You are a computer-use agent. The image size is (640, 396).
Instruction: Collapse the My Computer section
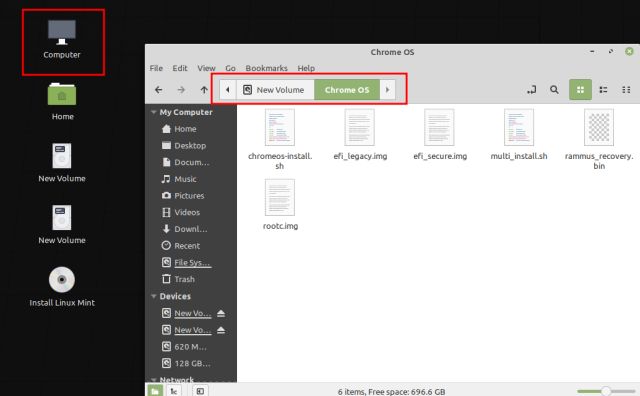(x=154, y=112)
